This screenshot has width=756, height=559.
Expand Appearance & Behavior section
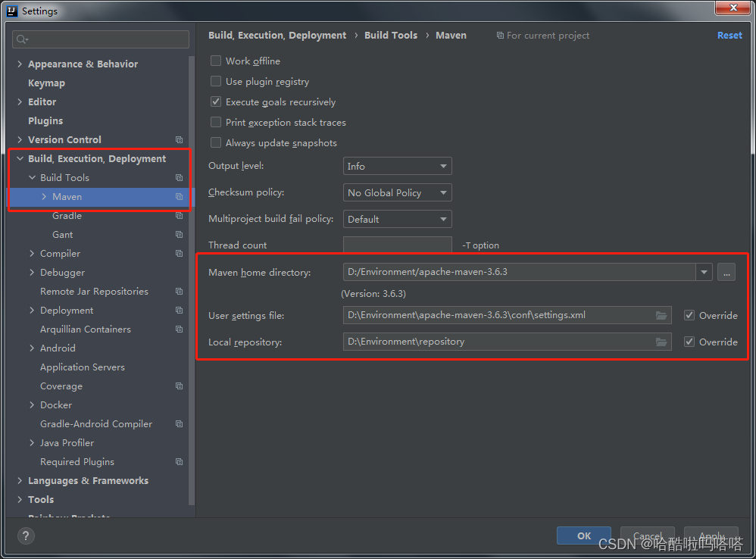click(20, 64)
